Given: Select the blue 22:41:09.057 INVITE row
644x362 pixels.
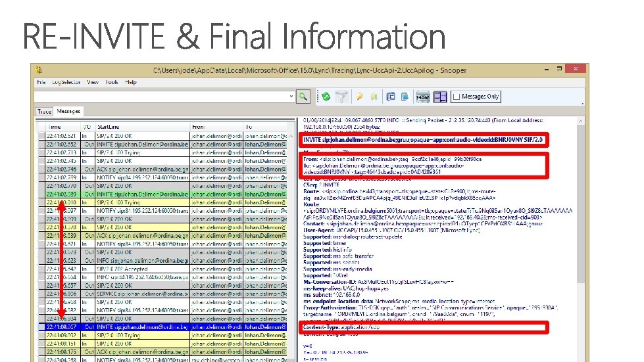Looking at the screenshot, I should point(162,327).
